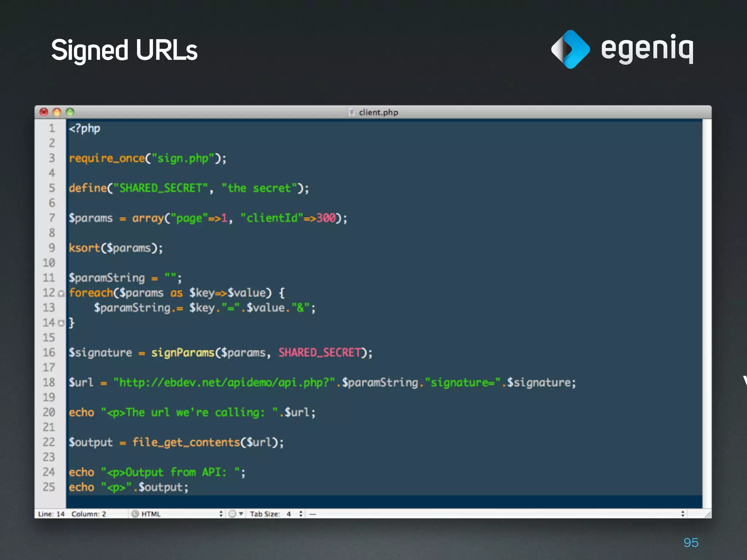Image resolution: width=747 pixels, height=560 pixels.
Task: Click the value 300 on line 7
Action: (326, 218)
